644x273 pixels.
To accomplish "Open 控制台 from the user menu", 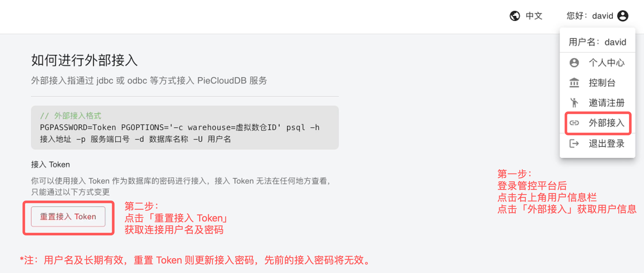I will pyautogui.click(x=597, y=82).
